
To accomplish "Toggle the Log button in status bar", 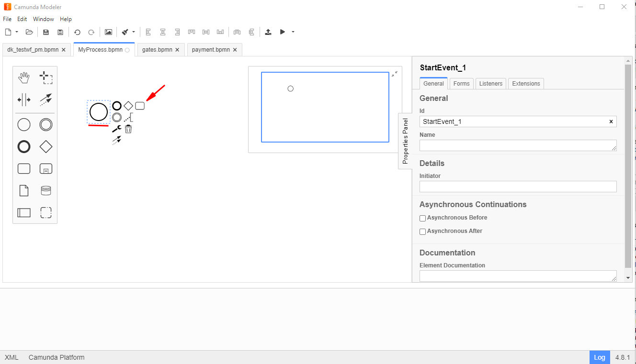I will coord(600,357).
